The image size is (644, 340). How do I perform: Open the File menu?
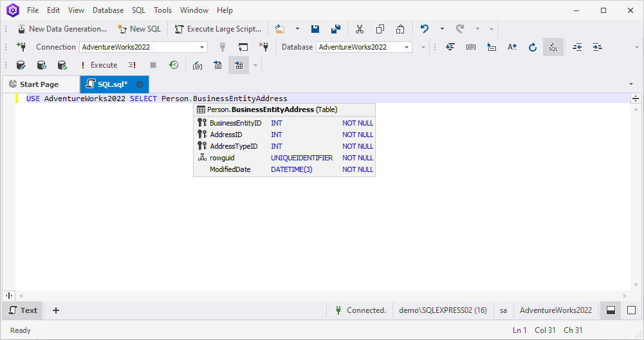pos(33,10)
